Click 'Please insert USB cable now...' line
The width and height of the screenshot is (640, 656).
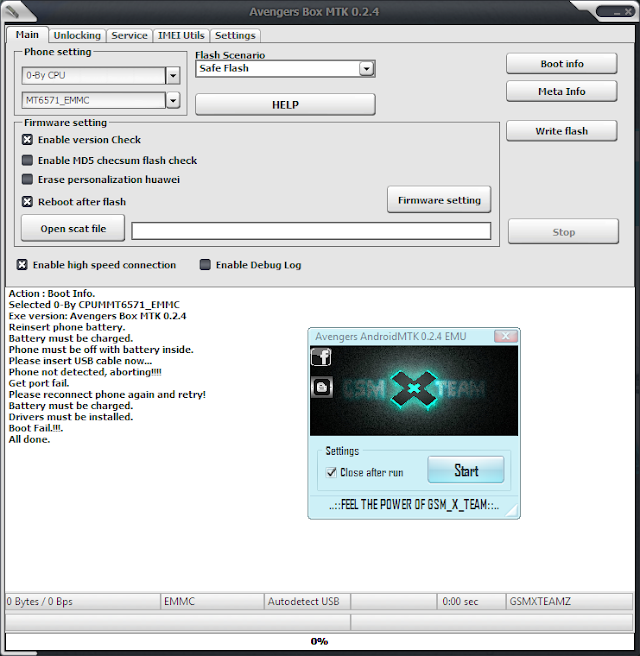tap(80, 361)
